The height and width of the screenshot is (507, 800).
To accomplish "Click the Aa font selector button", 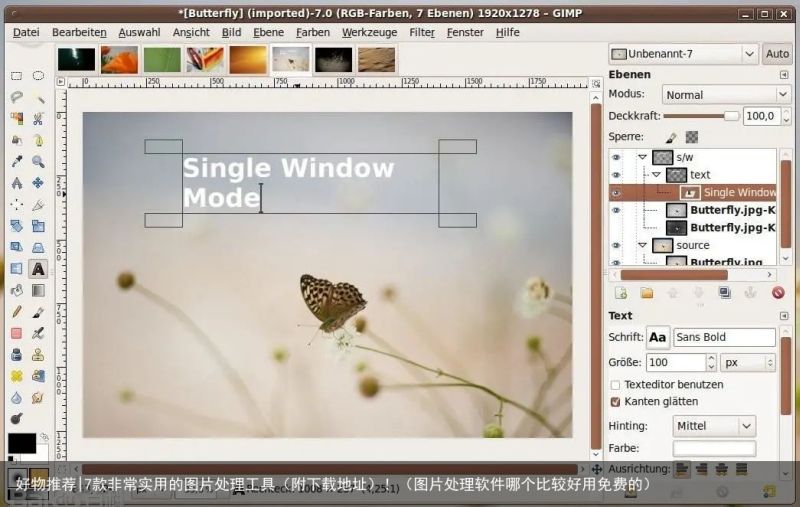I will point(658,337).
